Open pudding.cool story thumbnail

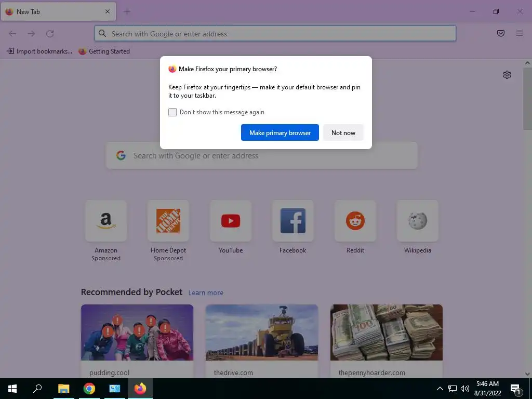137,332
